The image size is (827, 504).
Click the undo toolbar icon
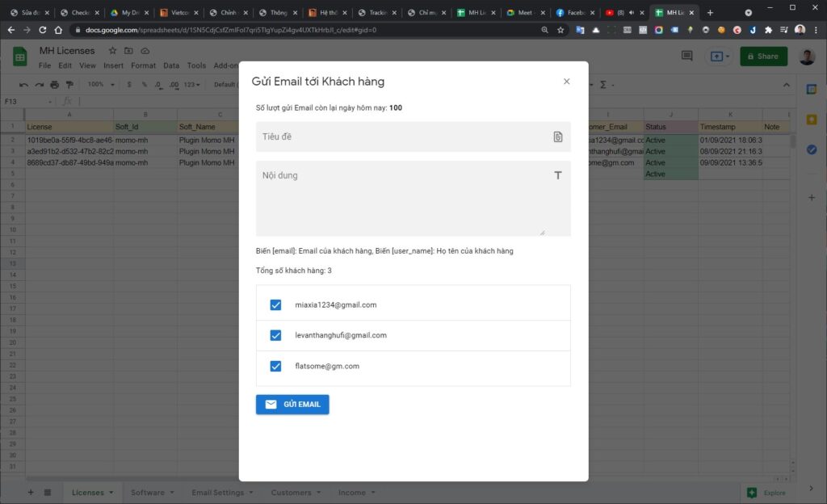(24, 85)
